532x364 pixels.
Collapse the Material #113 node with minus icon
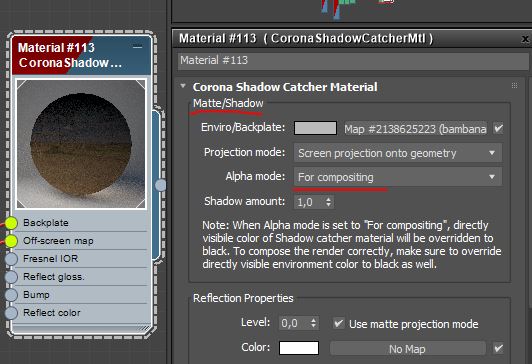click(137, 47)
